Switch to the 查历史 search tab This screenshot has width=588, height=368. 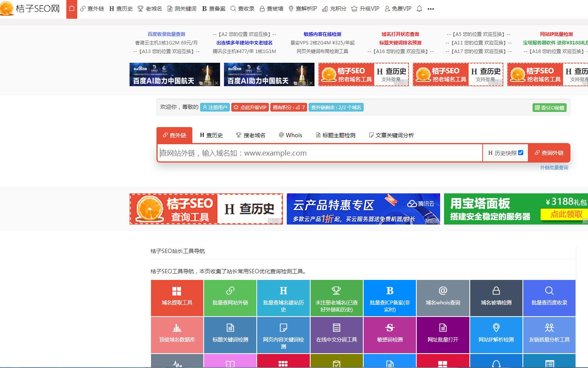coord(211,135)
